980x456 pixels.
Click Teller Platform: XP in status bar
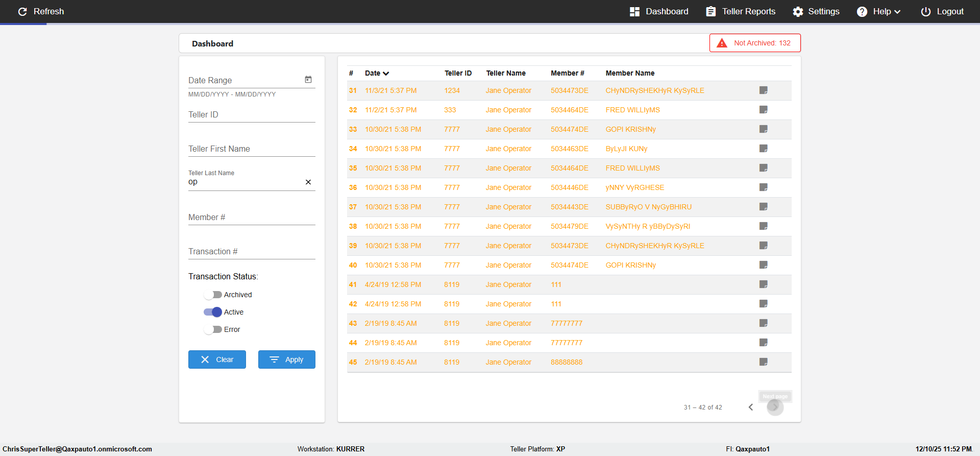coord(537,449)
